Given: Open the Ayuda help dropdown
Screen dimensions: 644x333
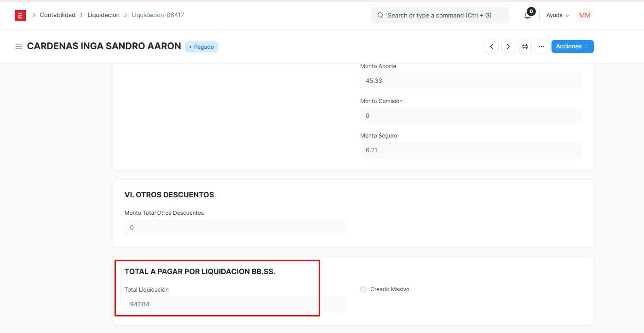Looking at the screenshot, I should 558,15.
